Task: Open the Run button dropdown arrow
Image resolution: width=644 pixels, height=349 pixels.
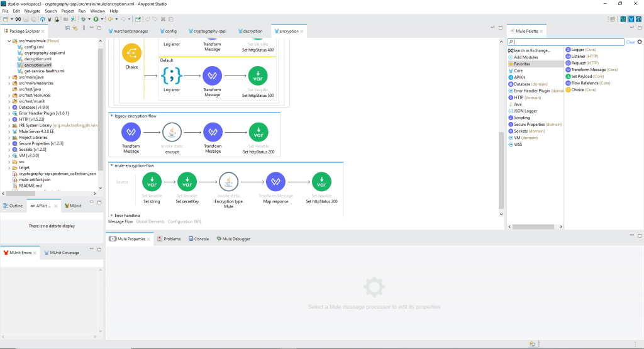Action: (102, 19)
